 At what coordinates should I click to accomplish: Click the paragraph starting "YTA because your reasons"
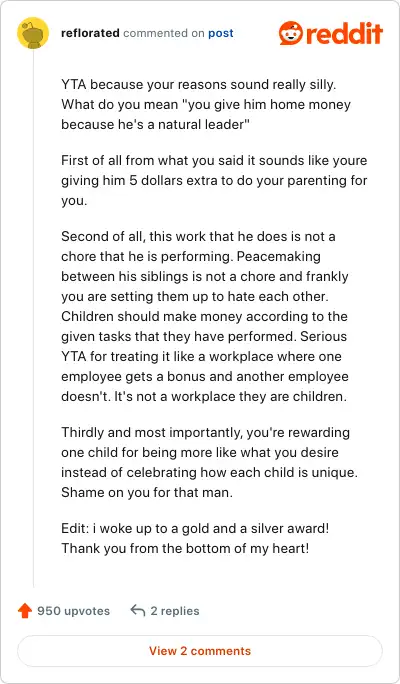tap(206, 105)
